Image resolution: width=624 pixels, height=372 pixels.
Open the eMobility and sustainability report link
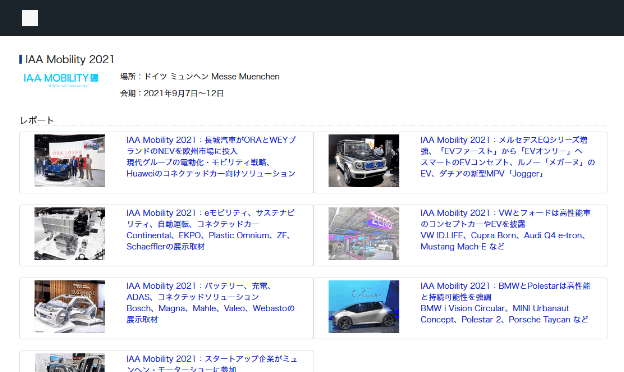pos(211,230)
